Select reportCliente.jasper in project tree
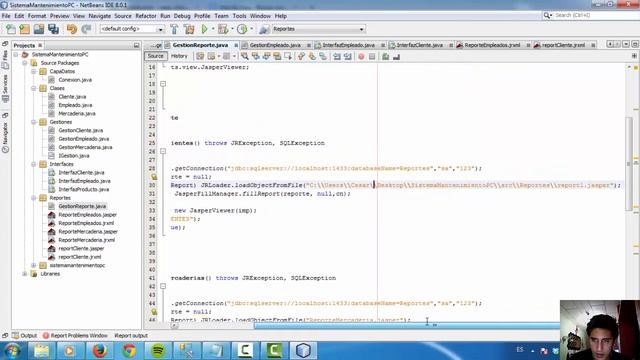The width and height of the screenshot is (640, 360). 81,249
